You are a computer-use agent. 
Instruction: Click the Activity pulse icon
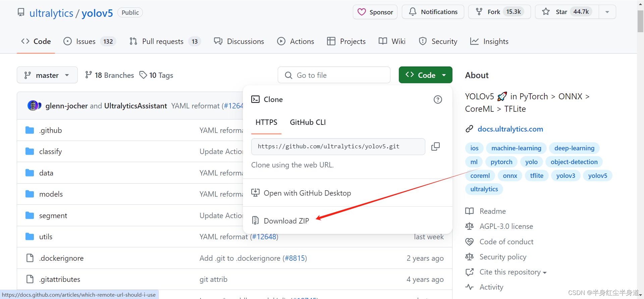coord(469,287)
